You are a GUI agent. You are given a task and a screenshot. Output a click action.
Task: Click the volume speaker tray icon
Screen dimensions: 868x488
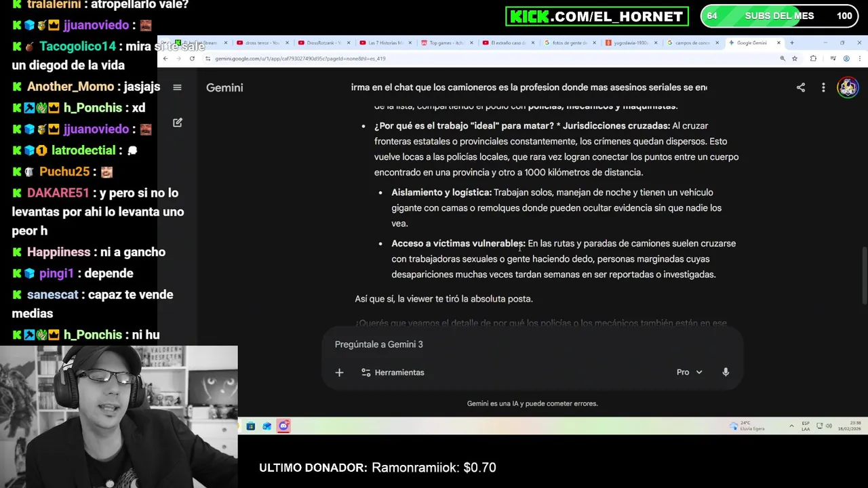tap(829, 426)
